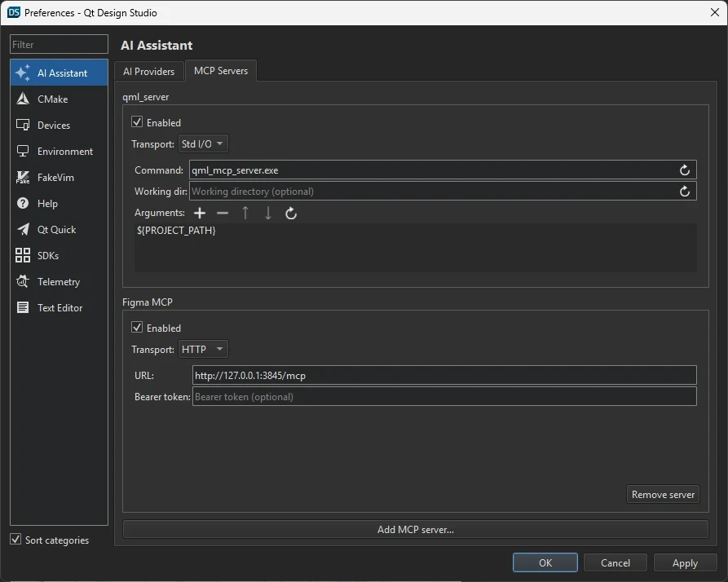This screenshot has width=728, height=582.
Task: Toggle Enabled for Figma MCP server
Action: click(137, 328)
